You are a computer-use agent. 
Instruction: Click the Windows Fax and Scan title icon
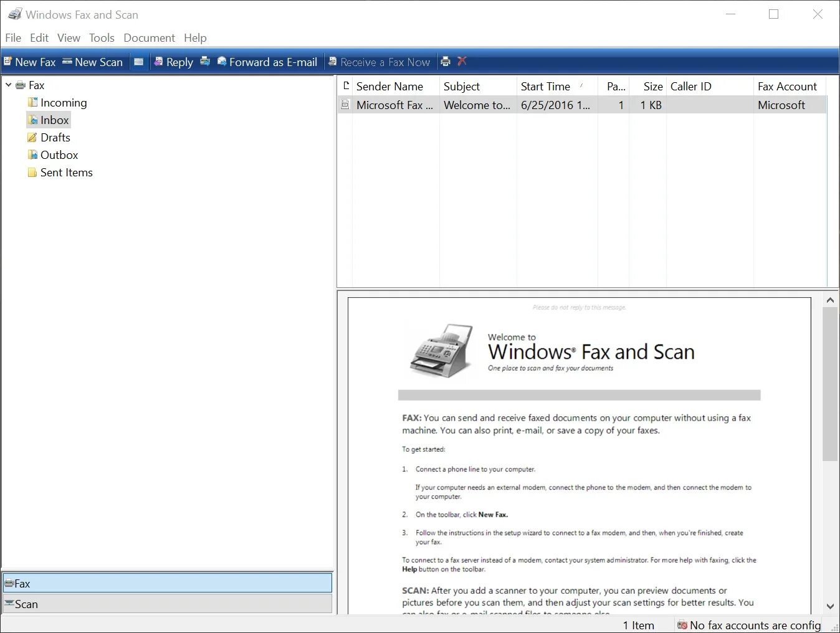pyautogui.click(x=15, y=14)
